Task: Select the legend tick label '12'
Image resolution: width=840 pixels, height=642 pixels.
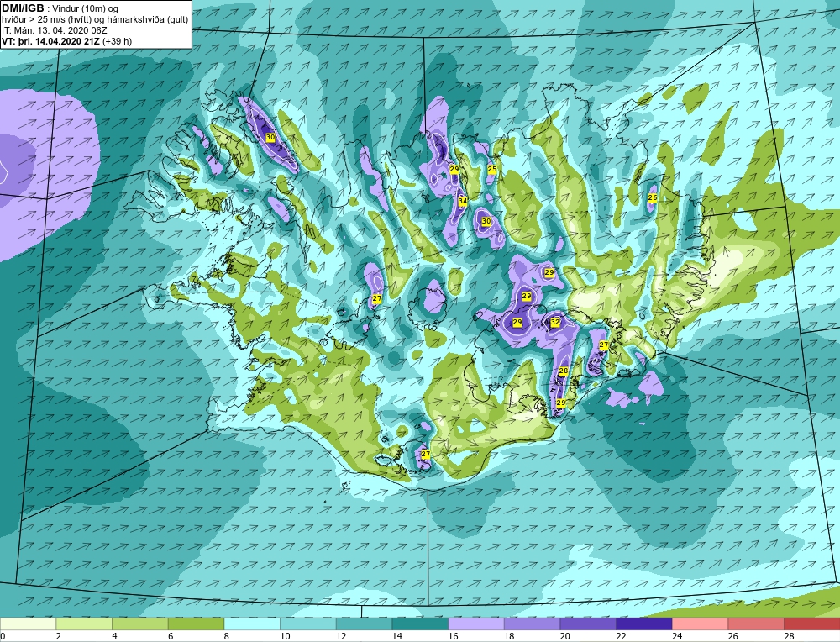Action: (341, 636)
